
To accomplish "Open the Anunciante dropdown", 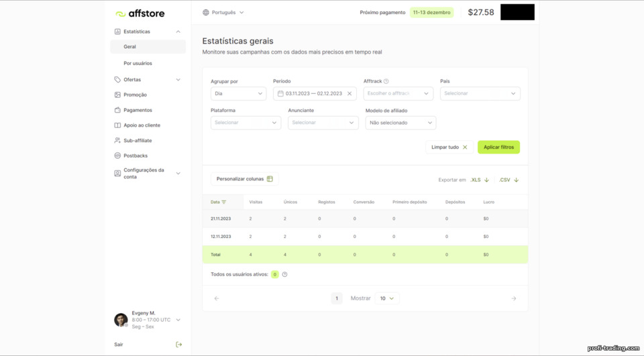I will (323, 123).
